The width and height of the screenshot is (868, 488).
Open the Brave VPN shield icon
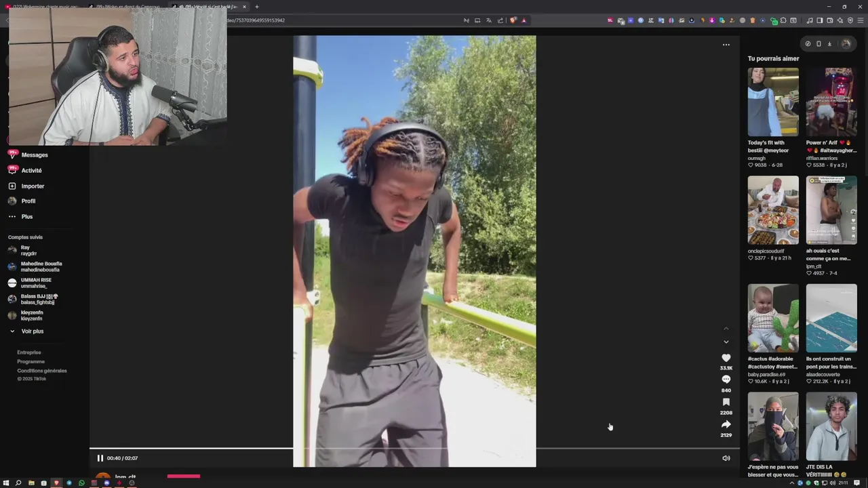(x=850, y=20)
